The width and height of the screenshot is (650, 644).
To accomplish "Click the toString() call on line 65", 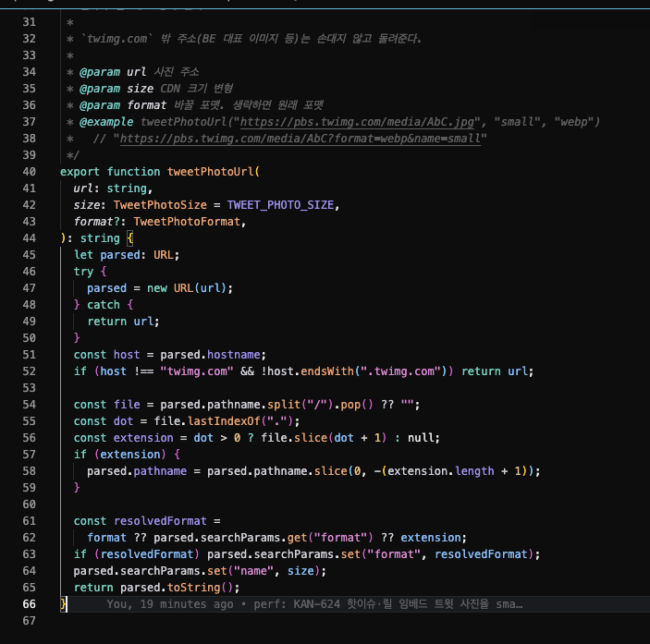I will [201, 588].
